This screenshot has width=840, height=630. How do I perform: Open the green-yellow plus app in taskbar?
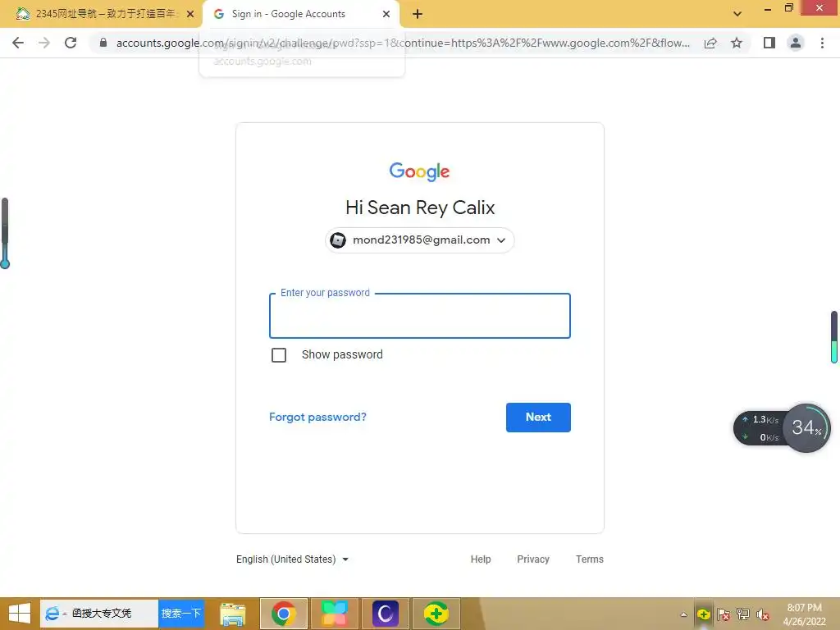pos(436,614)
